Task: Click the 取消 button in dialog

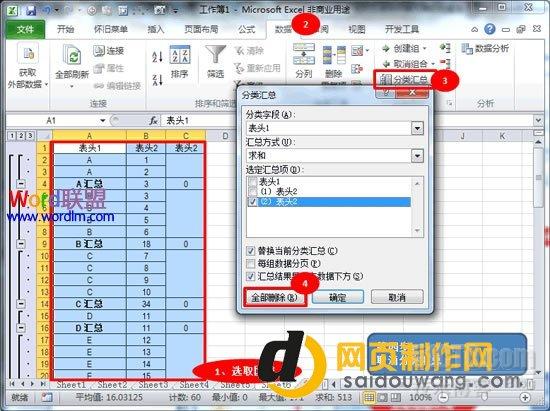Action: point(397,298)
